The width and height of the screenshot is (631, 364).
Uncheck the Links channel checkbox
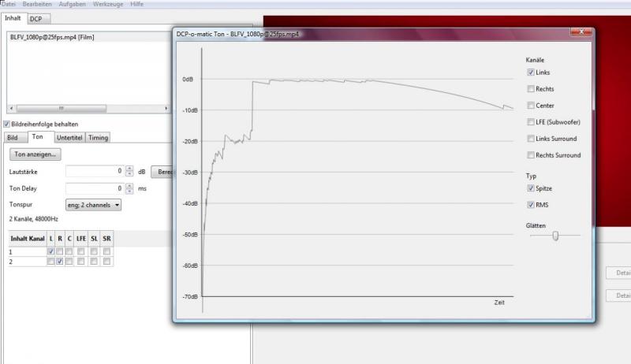(x=531, y=72)
